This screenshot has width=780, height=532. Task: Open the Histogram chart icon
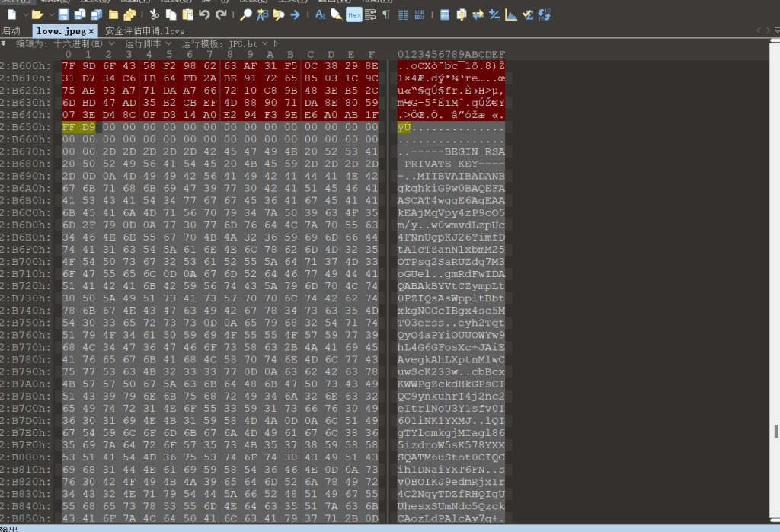(510, 14)
